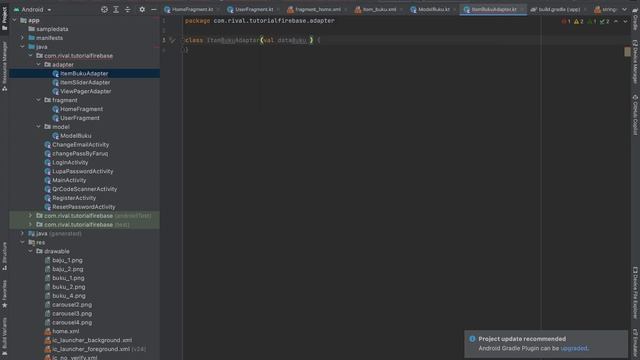The width and height of the screenshot is (640, 360).
Task: Click the gutter icon on class line
Action: pyautogui.click(x=172, y=40)
